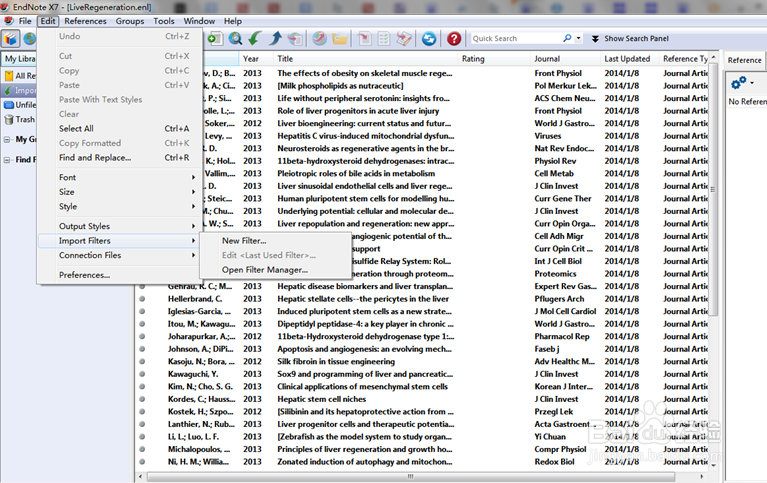Select the Trash group icon
Viewport: 767px width, 483px height.
click(x=8, y=119)
